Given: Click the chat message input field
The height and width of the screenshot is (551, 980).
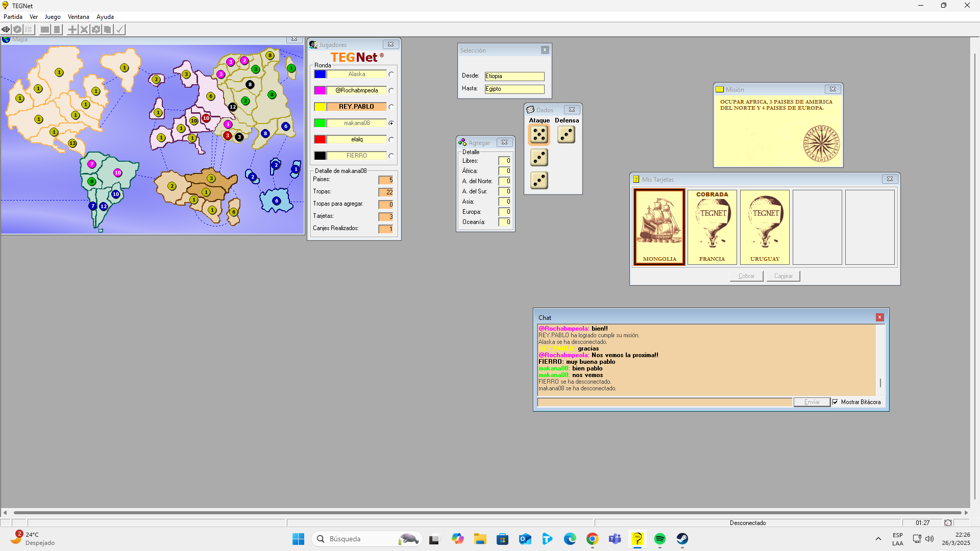Looking at the screenshot, I should tap(665, 402).
